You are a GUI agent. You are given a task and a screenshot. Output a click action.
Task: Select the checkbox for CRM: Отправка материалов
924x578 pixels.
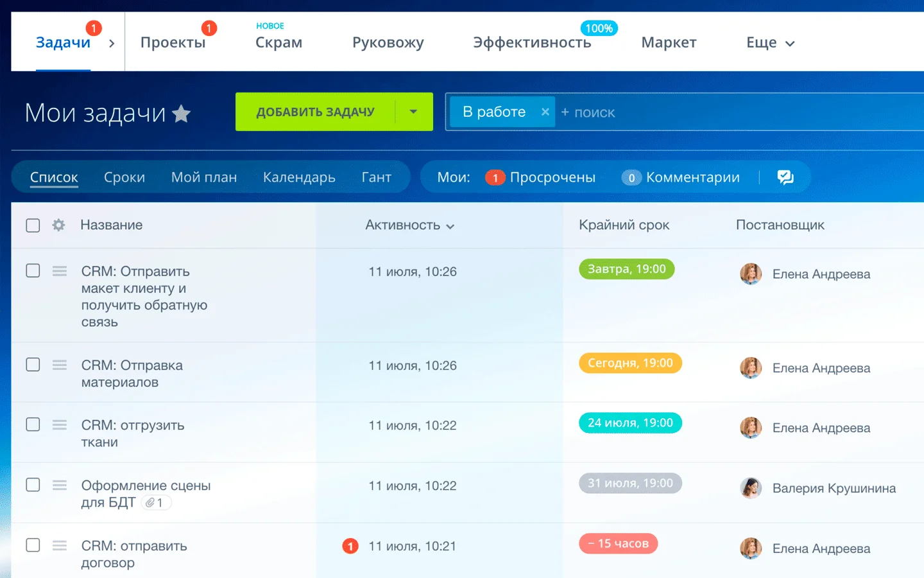click(33, 365)
